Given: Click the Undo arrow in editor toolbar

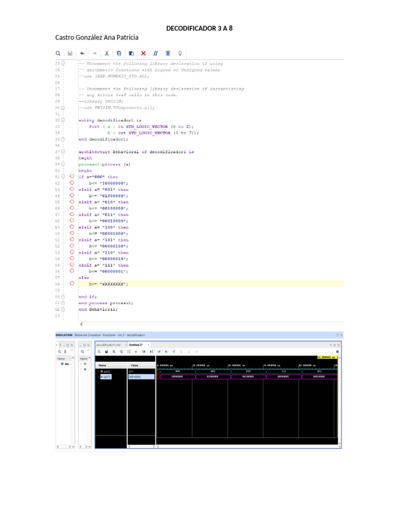Looking at the screenshot, I should coord(82,53).
